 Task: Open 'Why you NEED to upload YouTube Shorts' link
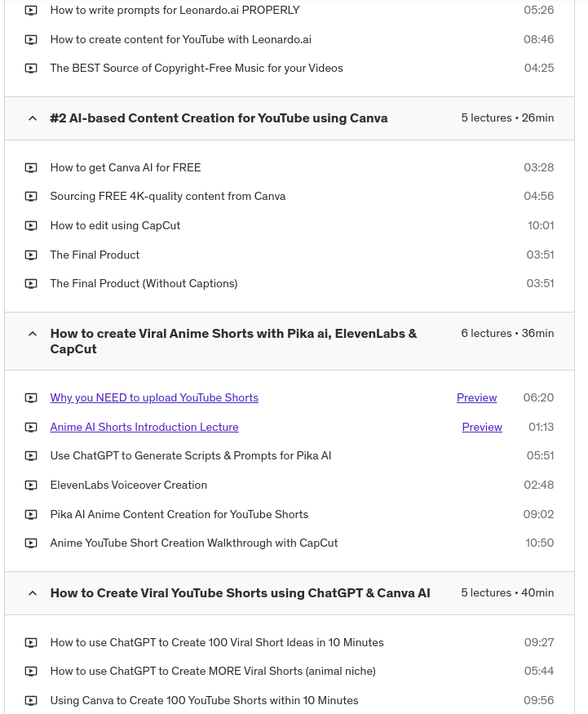pyautogui.click(x=154, y=398)
